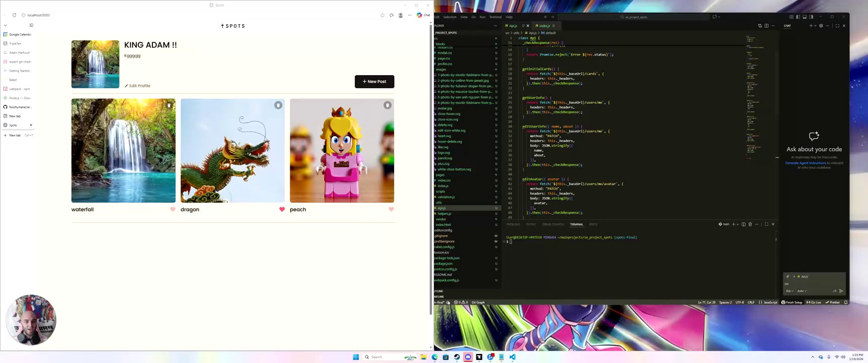Like the waterfall post
The height and width of the screenshot is (363, 868).
tap(173, 209)
